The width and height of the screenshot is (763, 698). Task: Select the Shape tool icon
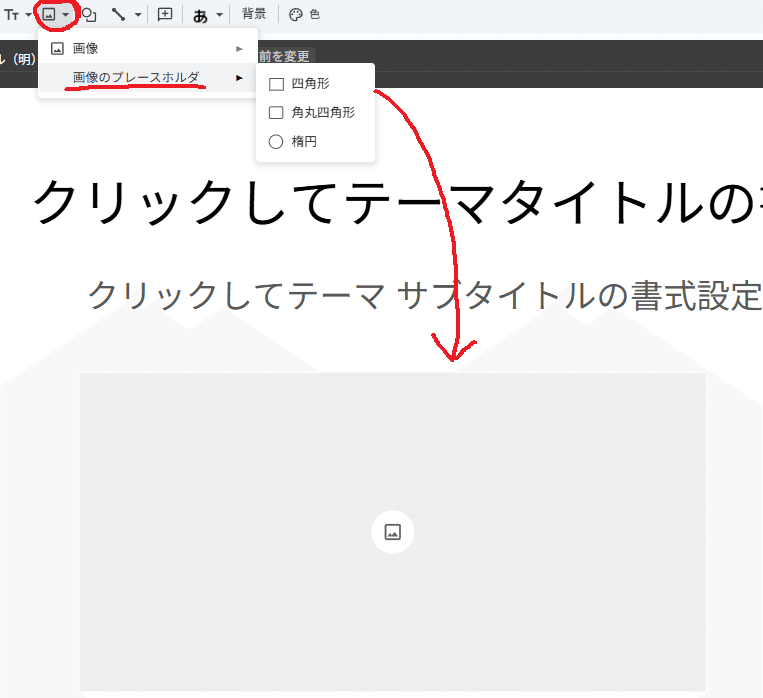tap(89, 15)
